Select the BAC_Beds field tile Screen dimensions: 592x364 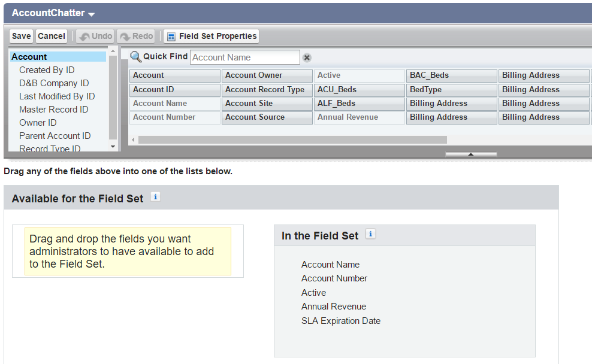pos(451,75)
